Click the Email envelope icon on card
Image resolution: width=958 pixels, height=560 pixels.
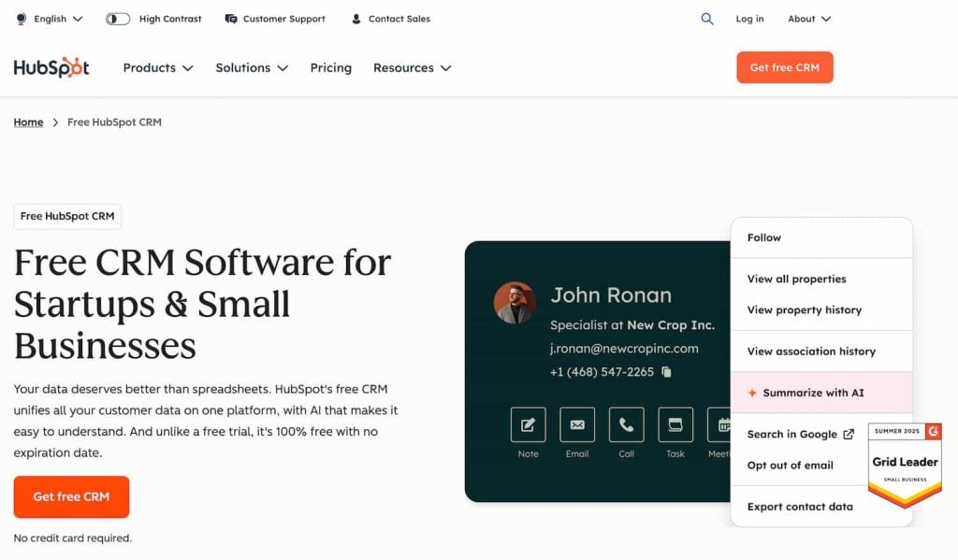click(576, 424)
